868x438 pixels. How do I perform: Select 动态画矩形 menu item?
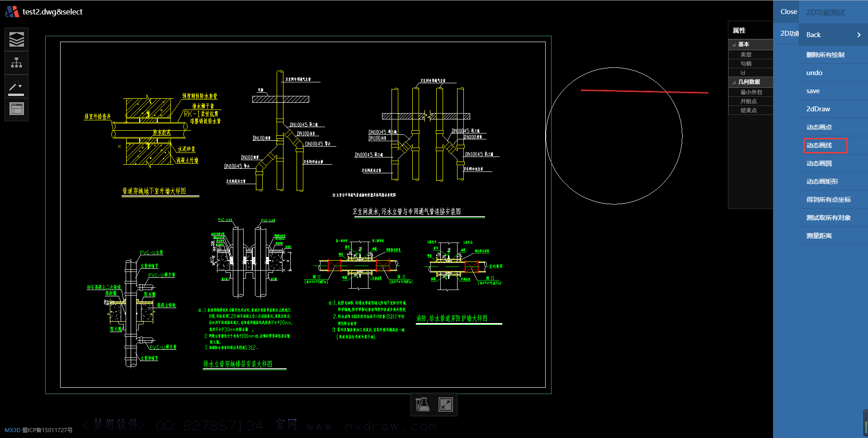point(833,181)
